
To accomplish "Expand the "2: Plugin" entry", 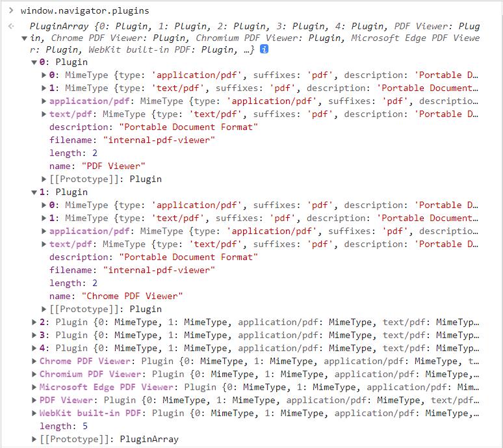I will [x=34, y=323].
